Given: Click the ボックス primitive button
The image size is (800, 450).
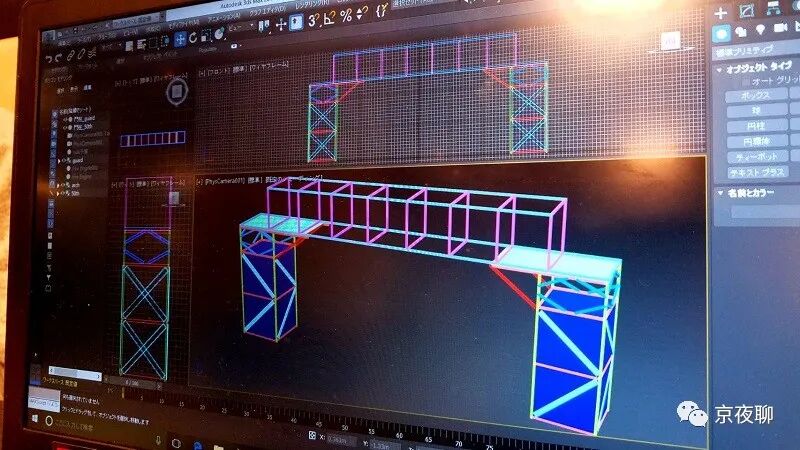Looking at the screenshot, I should click(755, 95).
